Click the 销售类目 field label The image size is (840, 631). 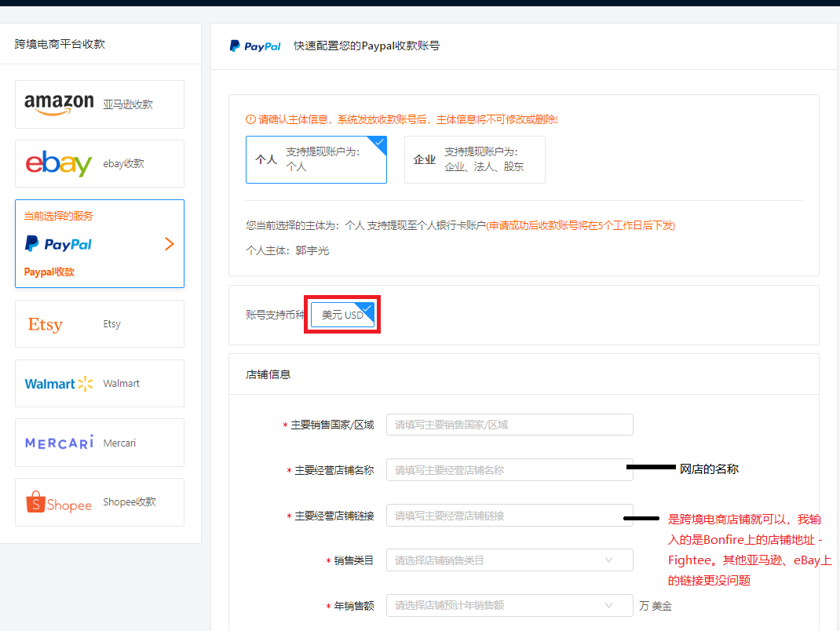point(353,561)
